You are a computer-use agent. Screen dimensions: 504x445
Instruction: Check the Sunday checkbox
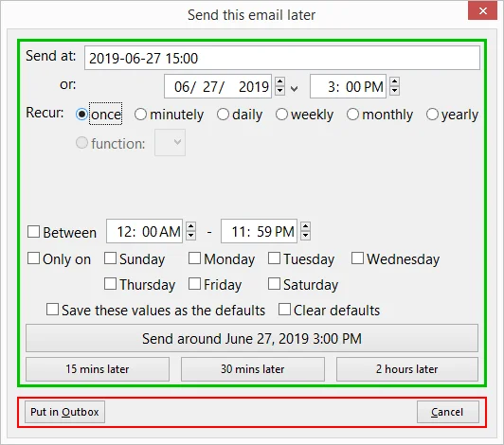(x=110, y=258)
